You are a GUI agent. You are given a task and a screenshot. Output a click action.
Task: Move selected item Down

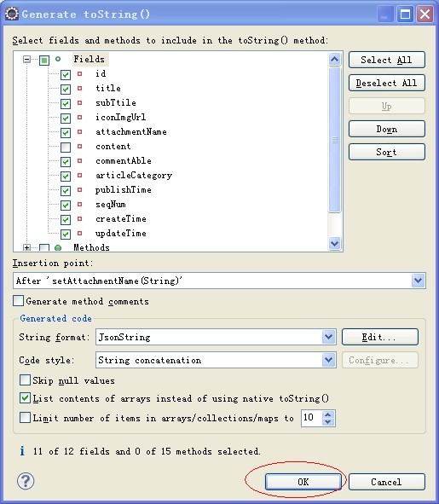pos(387,129)
